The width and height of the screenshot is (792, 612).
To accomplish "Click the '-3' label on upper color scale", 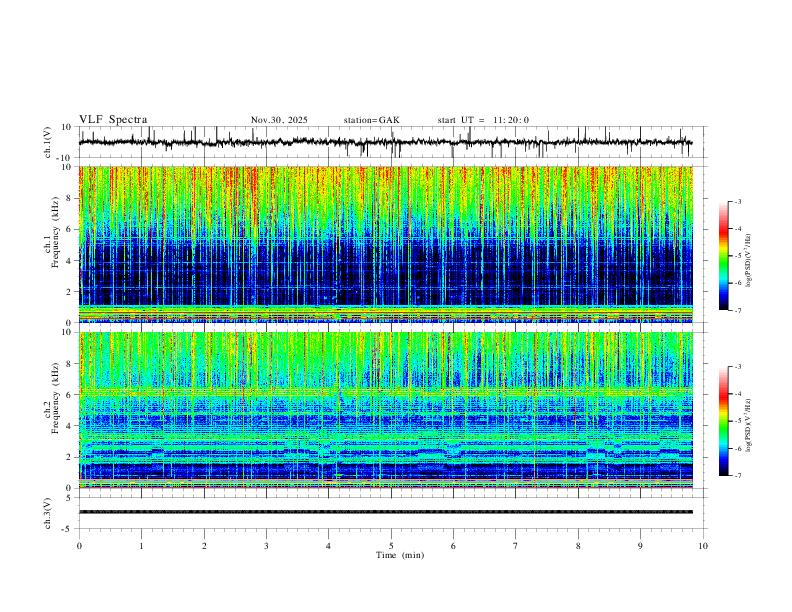I will point(737,201).
